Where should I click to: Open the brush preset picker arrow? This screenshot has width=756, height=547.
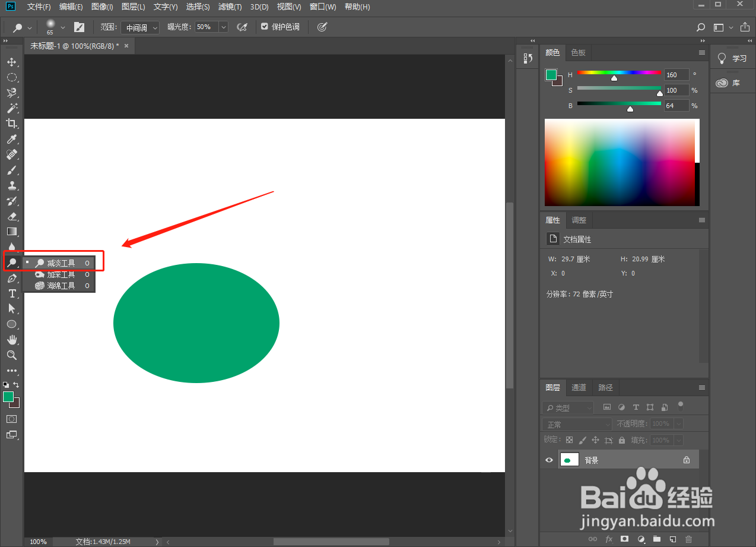click(63, 27)
